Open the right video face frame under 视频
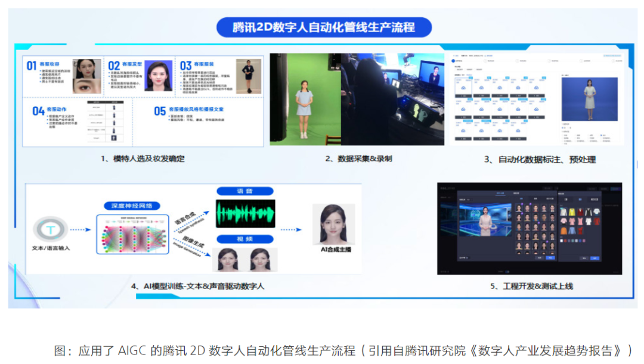 click(x=261, y=259)
